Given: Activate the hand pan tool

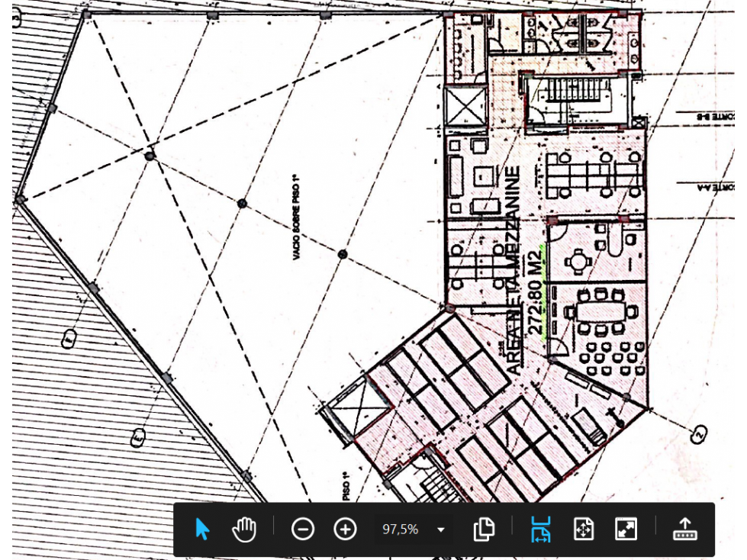Looking at the screenshot, I should click(244, 529).
